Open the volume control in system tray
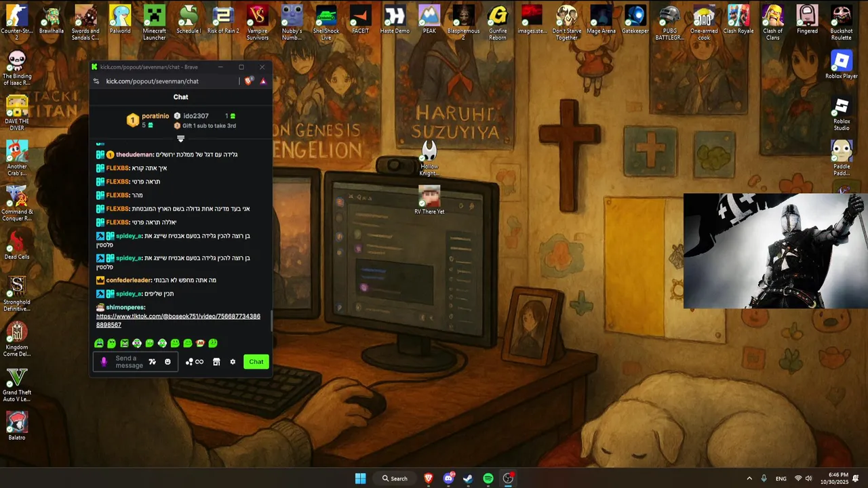 tap(808, 479)
